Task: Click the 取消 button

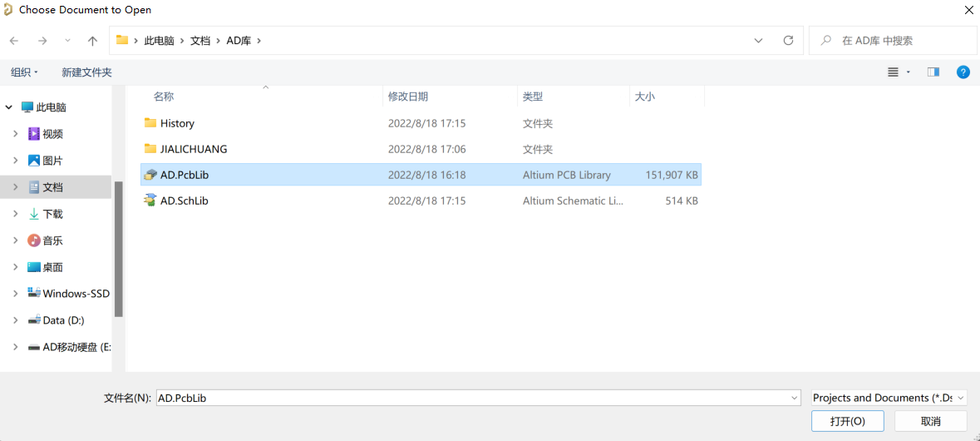Action: point(931,421)
